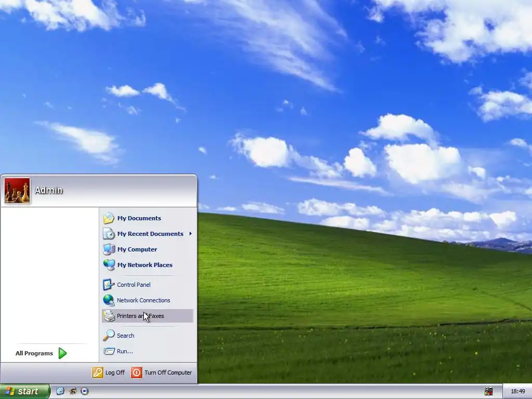Click the 18:49 taskbar clock
Viewport: 532px width, 399px height.
tap(518, 392)
